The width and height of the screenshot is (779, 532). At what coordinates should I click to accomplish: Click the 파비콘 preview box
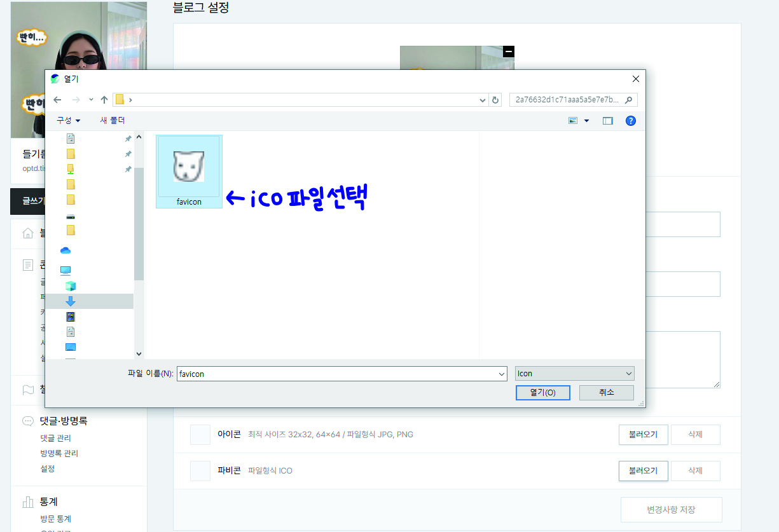pos(200,471)
